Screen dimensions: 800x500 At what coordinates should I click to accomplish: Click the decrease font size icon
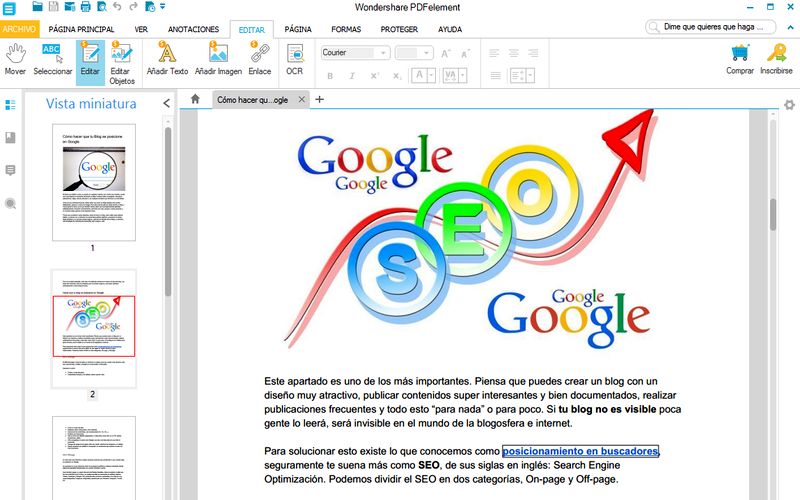point(465,53)
